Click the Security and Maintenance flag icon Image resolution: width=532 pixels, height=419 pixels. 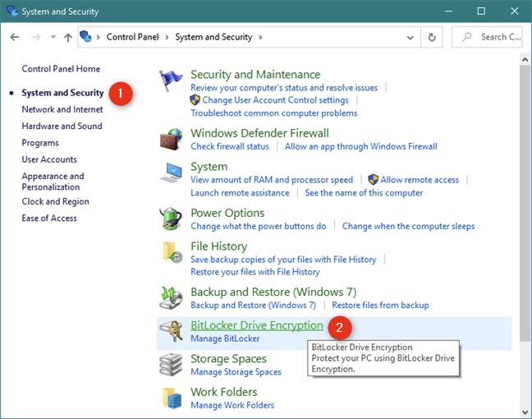click(x=171, y=81)
